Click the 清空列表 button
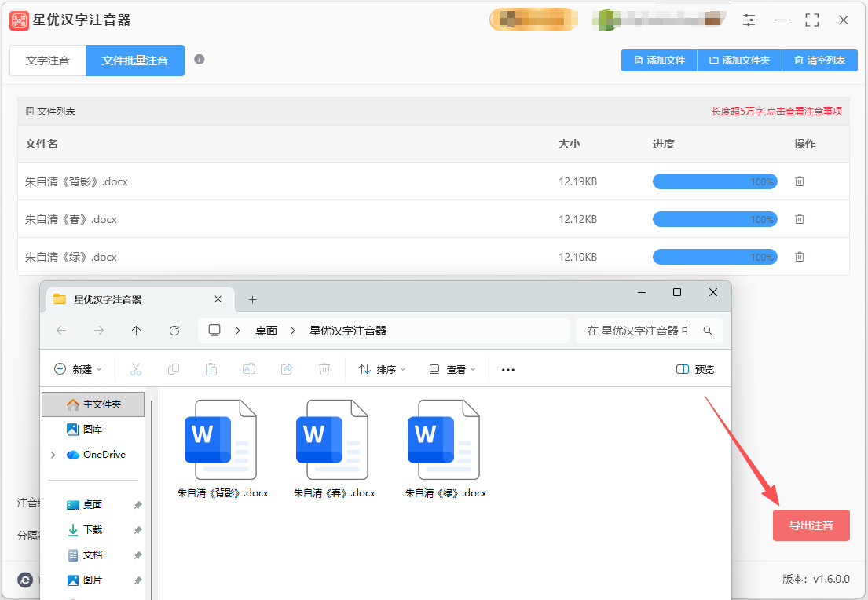This screenshot has height=600, width=868. point(820,60)
